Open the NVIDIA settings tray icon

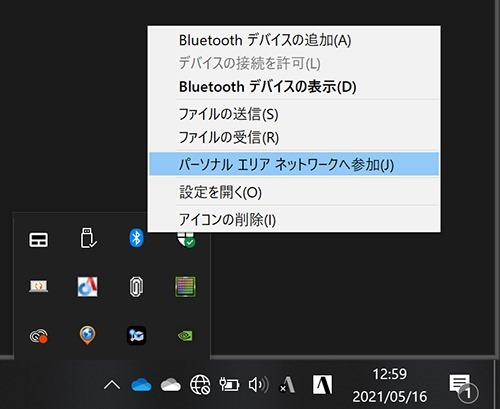pyautogui.click(x=185, y=336)
